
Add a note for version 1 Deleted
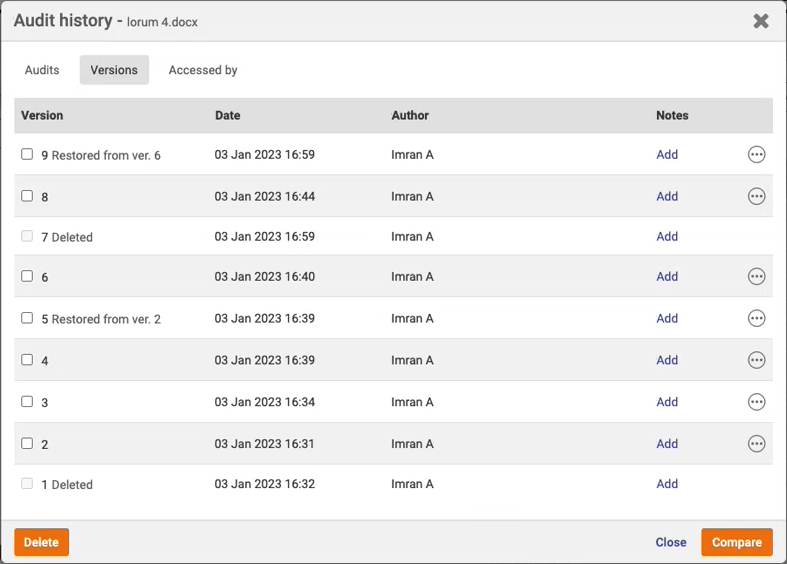(667, 484)
